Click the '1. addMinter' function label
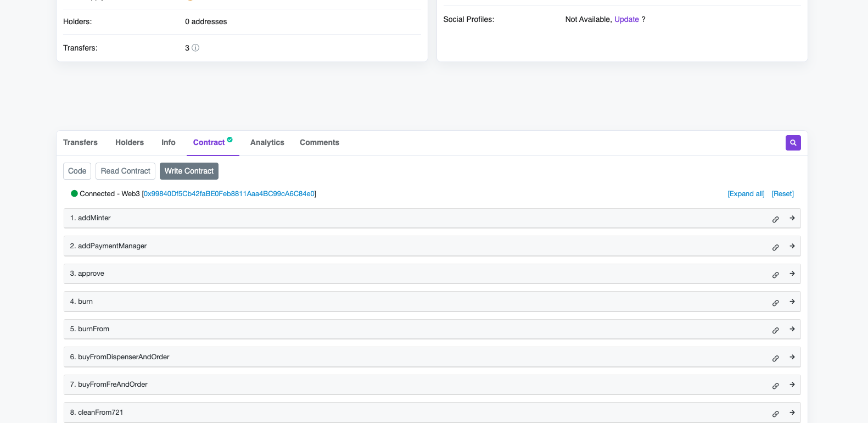 click(x=91, y=218)
